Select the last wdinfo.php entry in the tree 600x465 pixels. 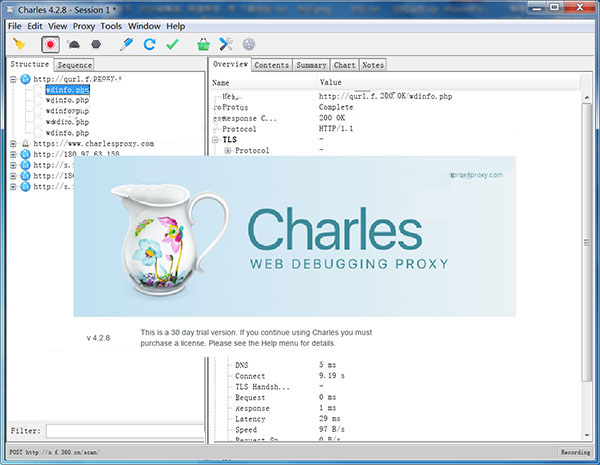67,133
